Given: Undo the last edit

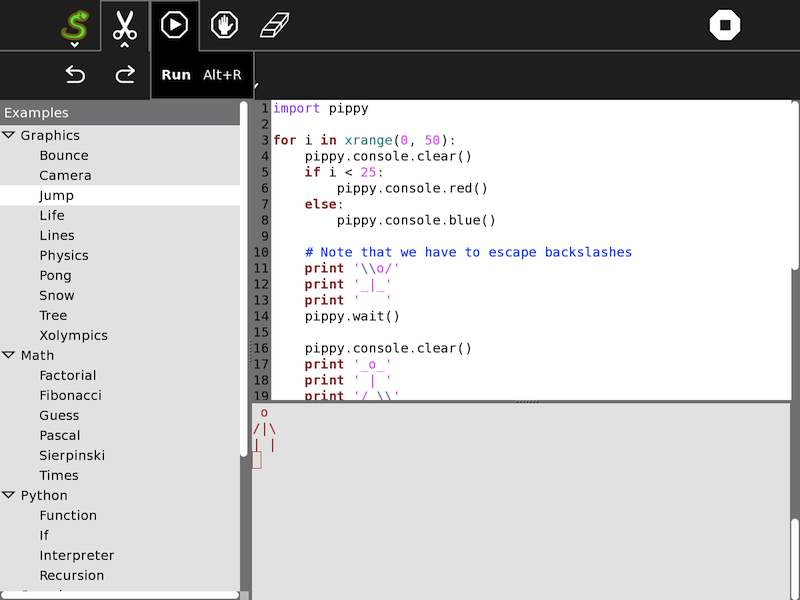Looking at the screenshot, I should click(x=75, y=75).
